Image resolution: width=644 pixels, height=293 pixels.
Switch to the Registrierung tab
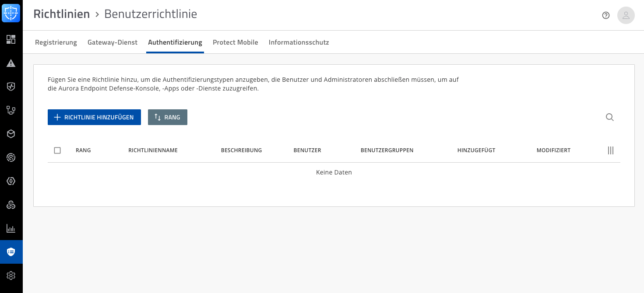click(x=56, y=42)
